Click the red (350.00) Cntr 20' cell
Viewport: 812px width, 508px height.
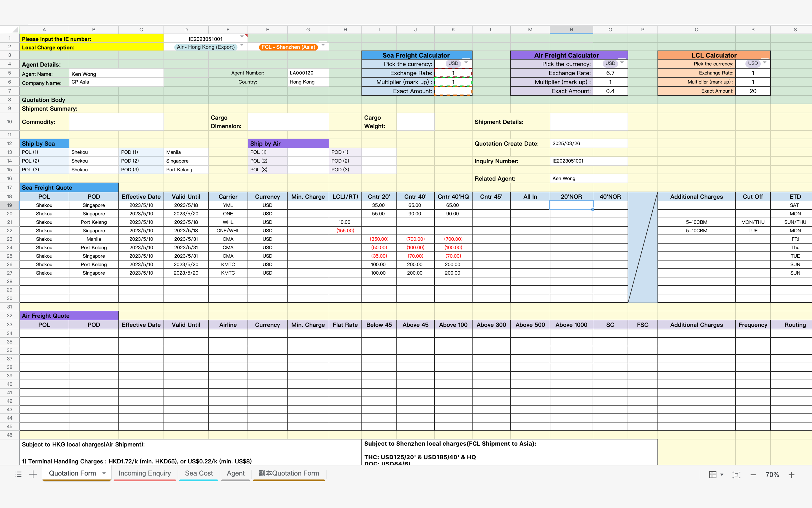click(x=379, y=239)
